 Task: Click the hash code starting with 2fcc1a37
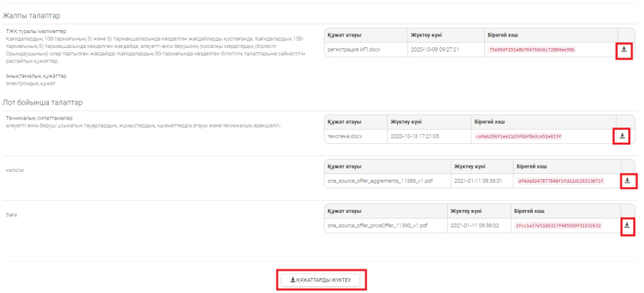[x=558, y=226]
